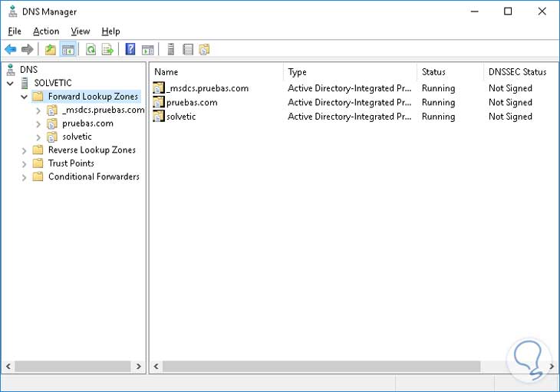
Task: Click the solvetic icon in the list pane
Action: click(x=159, y=116)
